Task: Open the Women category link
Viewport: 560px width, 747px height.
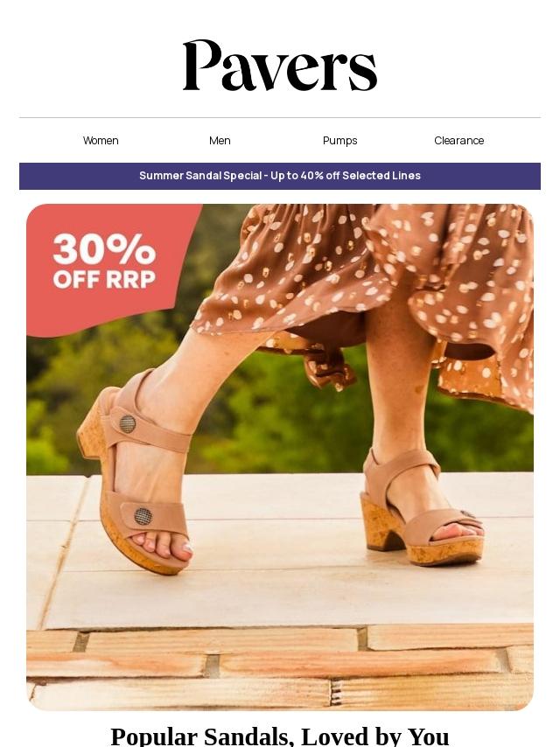Action: pyautogui.click(x=101, y=141)
